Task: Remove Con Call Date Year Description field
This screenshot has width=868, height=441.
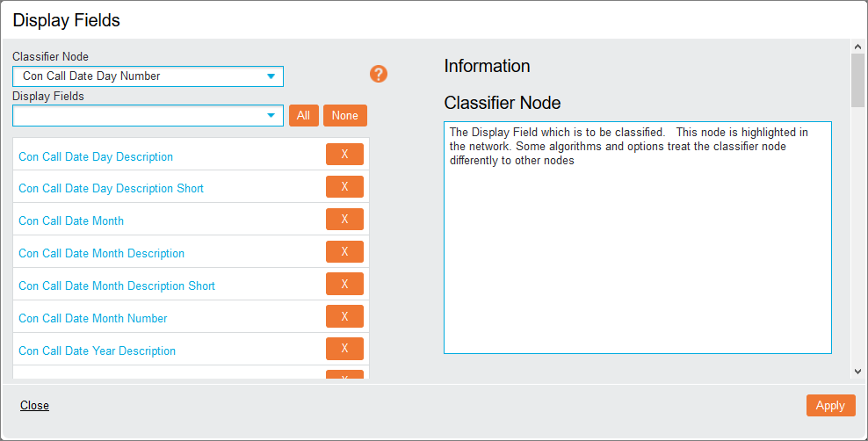Action: pyautogui.click(x=344, y=350)
